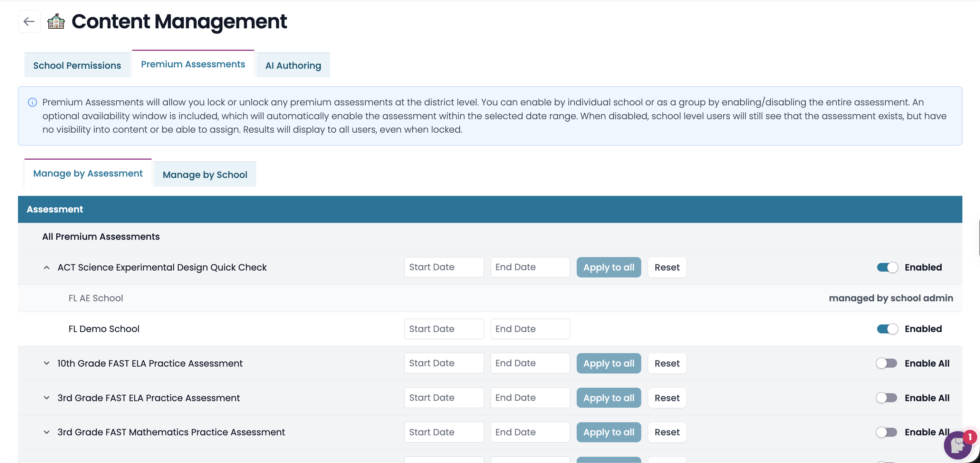Set End Date for 10th Grade FAST ELA
The width and height of the screenshot is (980, 463).
[530, 363]
